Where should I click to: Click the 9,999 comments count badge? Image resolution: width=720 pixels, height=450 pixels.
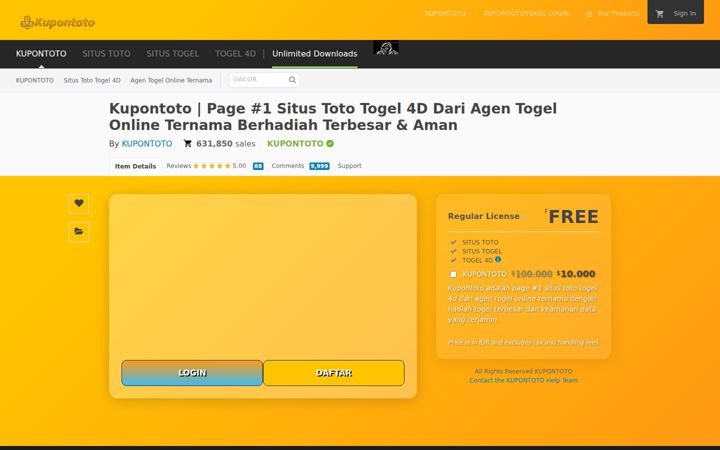(x=319, y=166)
